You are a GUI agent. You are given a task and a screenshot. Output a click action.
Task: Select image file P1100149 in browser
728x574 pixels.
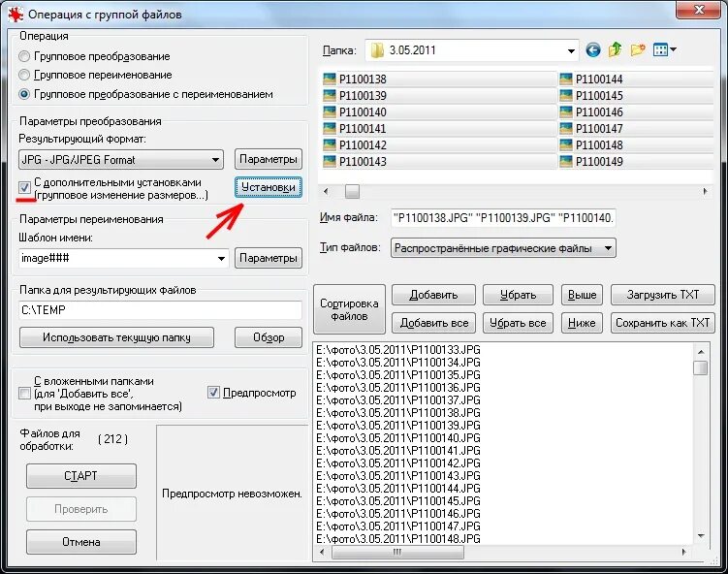coord(591,162)
